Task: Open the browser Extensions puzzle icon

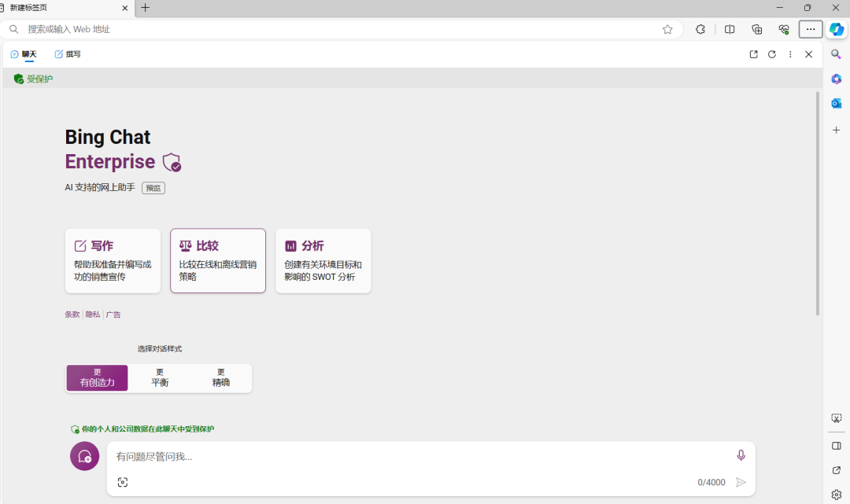Action: click(x=700, y=29)
